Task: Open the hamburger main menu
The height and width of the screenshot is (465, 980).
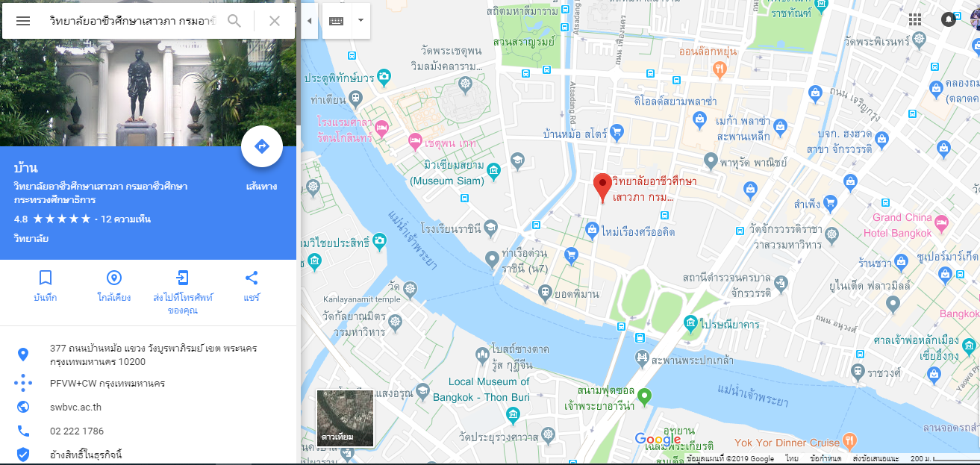Action: tap(23, 21)
